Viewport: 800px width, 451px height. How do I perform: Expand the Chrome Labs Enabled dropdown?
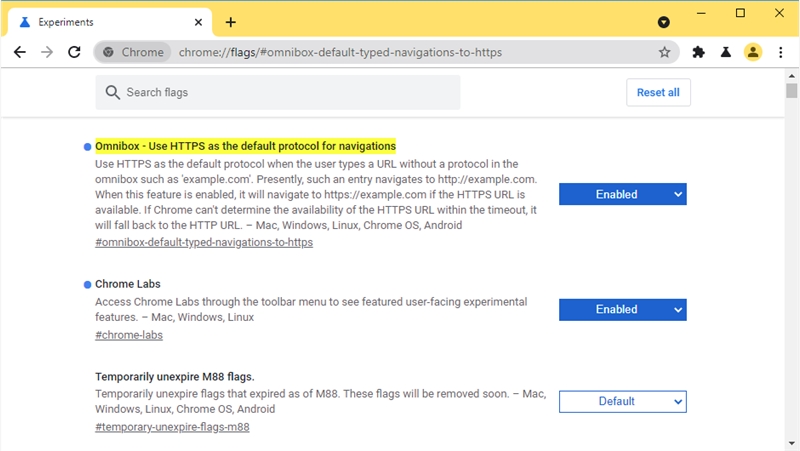(622, 310)
